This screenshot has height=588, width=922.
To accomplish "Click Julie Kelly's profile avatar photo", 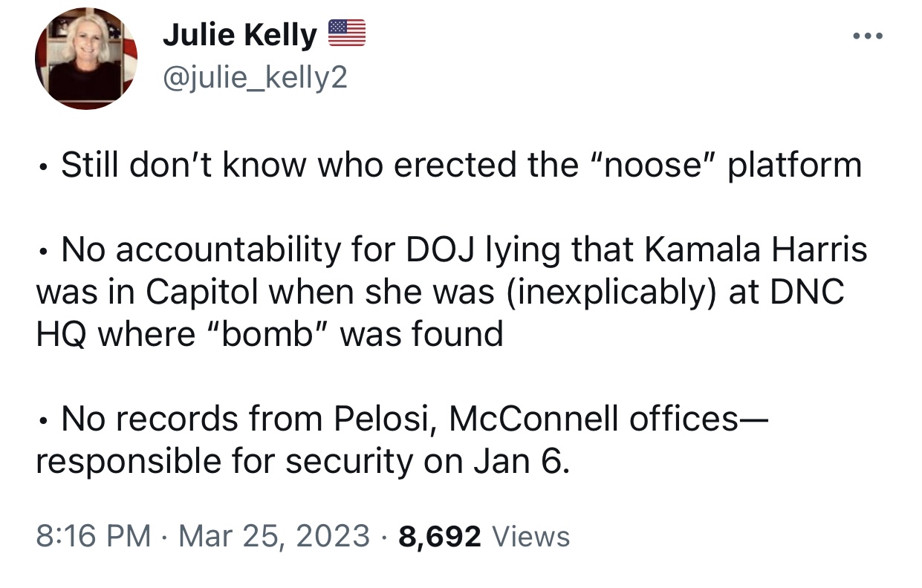I will coord(86,59).
